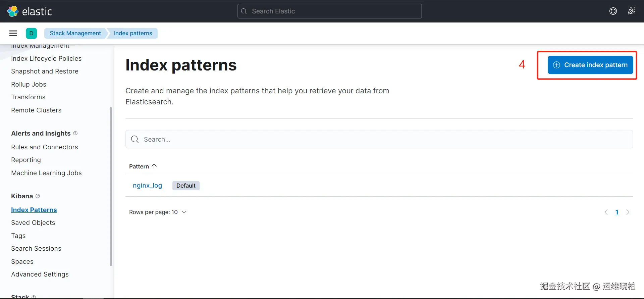This screenshot has width=644, height=299.
Task: Click info icon beside Kibana heading
Action: click(38, 196)
